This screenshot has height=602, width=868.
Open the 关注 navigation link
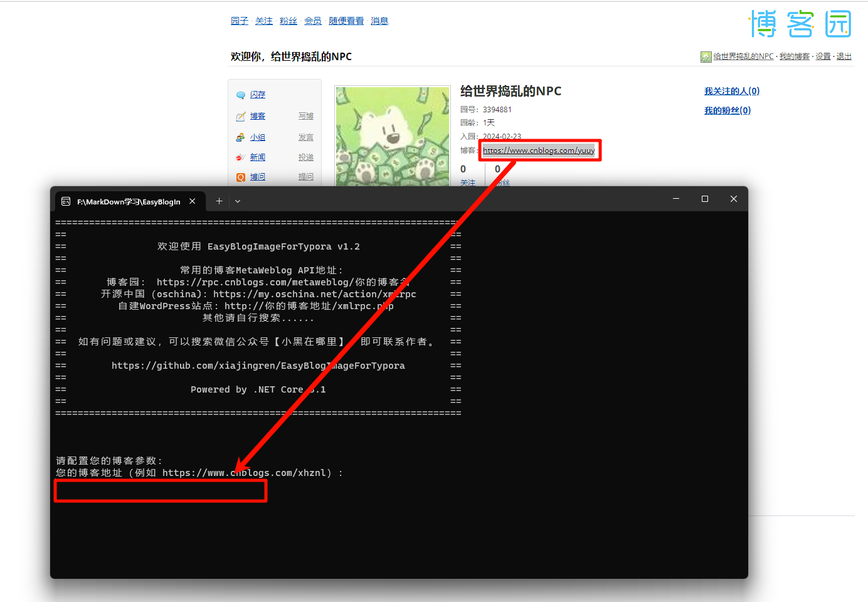coord(264,21)
